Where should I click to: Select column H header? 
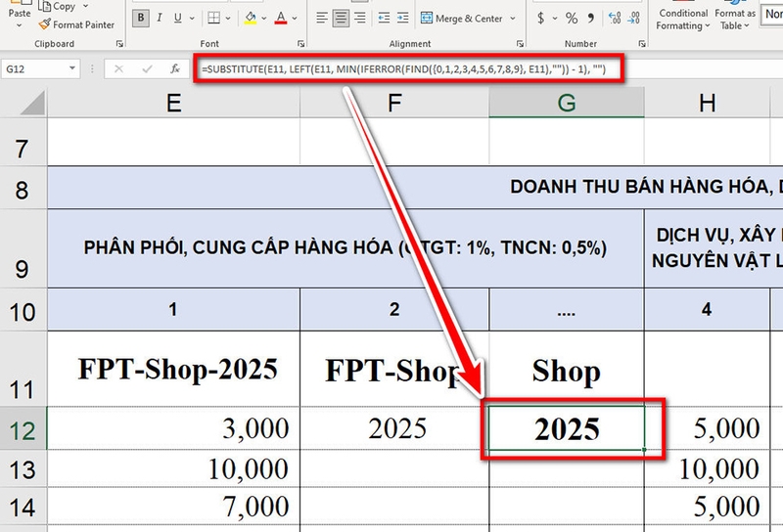pos(707,103)
